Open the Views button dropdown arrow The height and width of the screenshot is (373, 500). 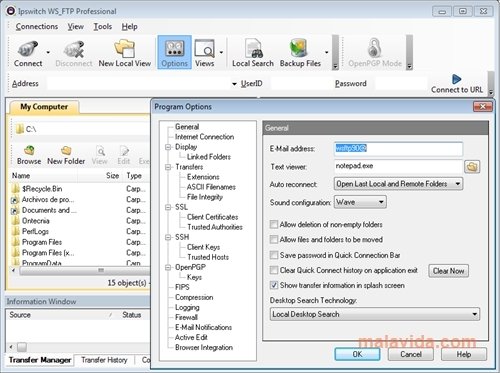point(221,52)
